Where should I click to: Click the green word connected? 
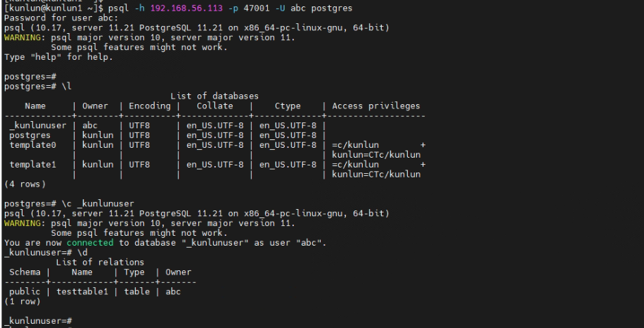90,243
